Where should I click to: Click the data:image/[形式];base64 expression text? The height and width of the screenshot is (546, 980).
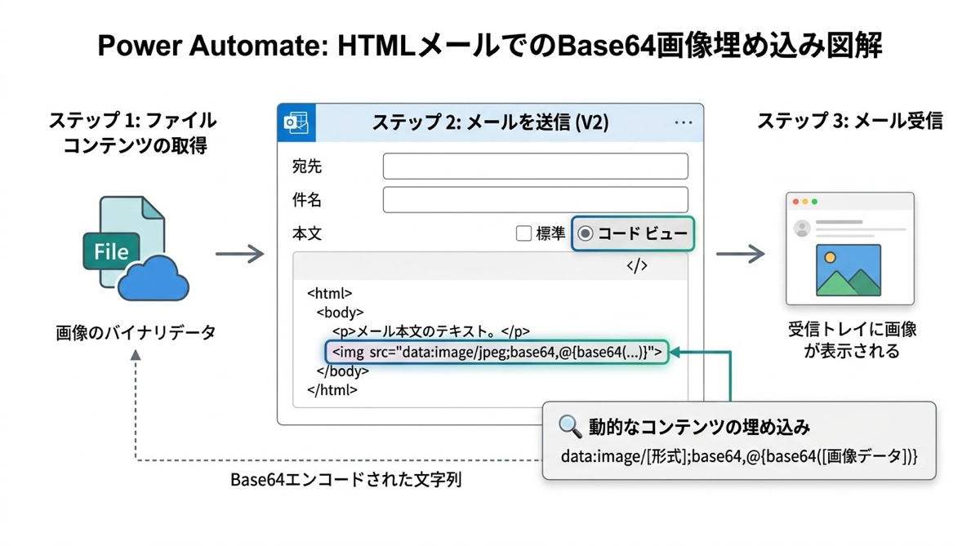(x=739, y=458)
